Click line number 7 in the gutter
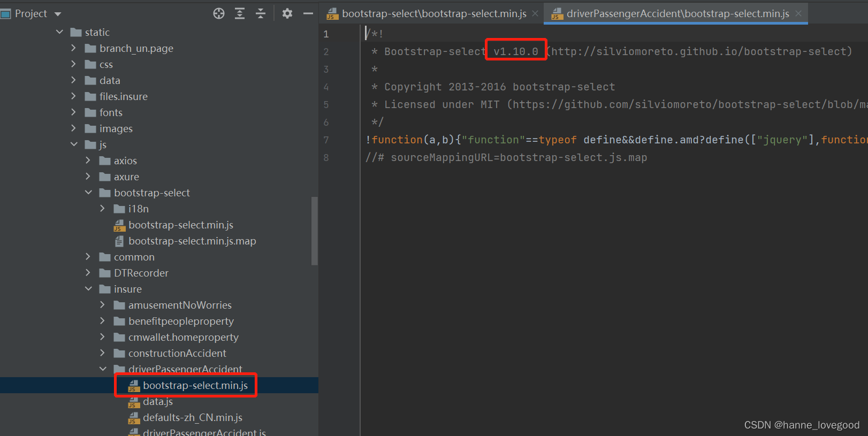868x436 pixels. (x=326, y=140)
